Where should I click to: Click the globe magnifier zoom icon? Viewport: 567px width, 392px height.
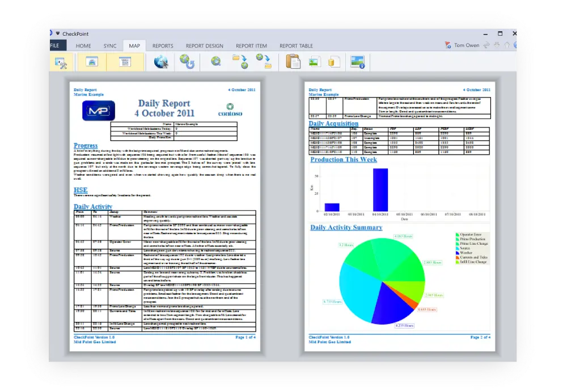pyautogui.click(x=216, y=61)
